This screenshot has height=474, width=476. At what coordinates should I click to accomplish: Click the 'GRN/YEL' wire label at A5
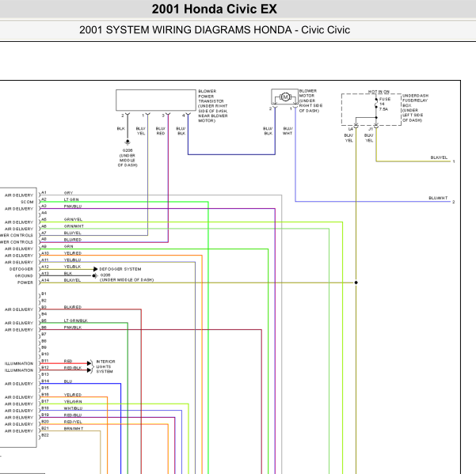coord(73,219)
